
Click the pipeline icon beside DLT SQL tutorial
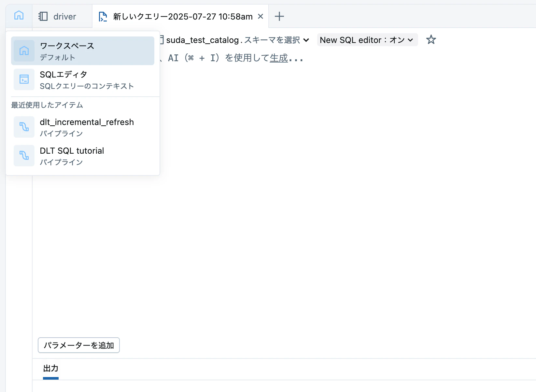pos(24,156)
